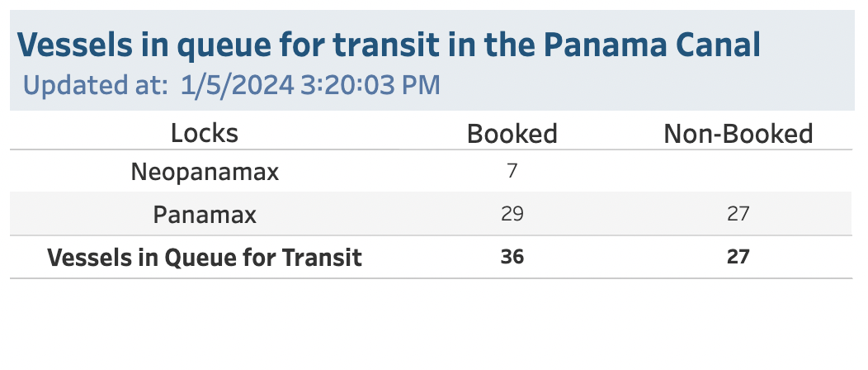Click the empty white area below the table
The image size is (868, 370).
coord(434,326)
